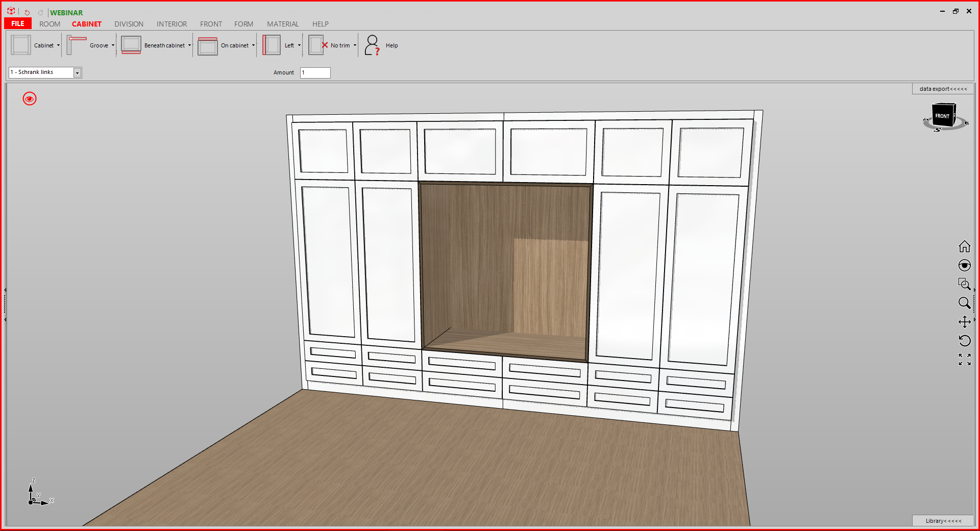Viewport: 980px width, 531px height.
Task: Click the FRONT view cube
Action: [942, 116]
